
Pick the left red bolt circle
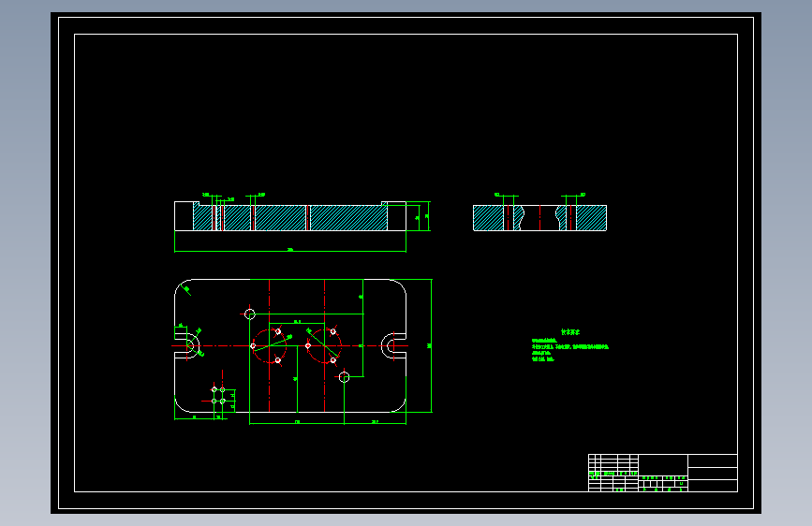pos(270,346)
